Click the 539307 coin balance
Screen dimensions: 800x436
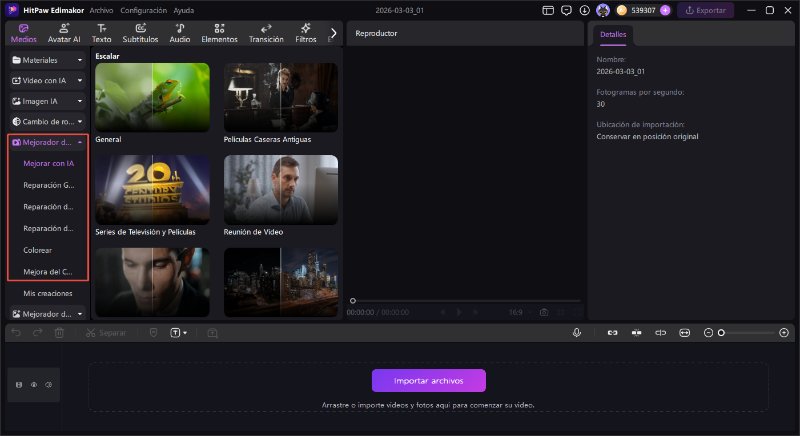(643, 10)
